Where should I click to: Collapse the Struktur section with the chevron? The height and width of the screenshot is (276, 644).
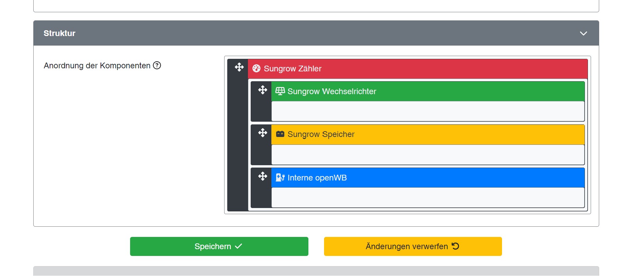[x=583, y=33]
